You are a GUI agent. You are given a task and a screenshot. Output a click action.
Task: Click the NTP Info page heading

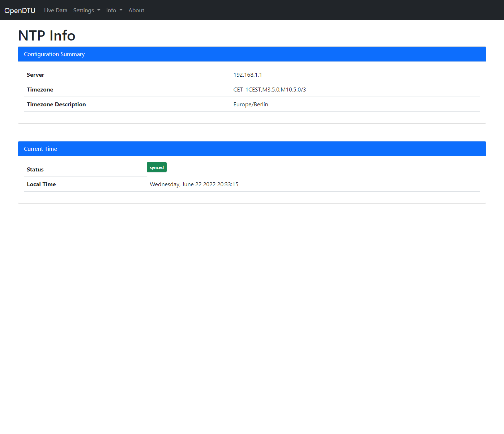click(47, 35)
